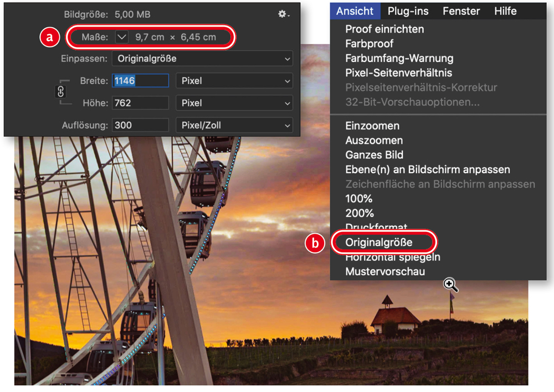Open the Plug-ins menu

[x=408, y=11]
